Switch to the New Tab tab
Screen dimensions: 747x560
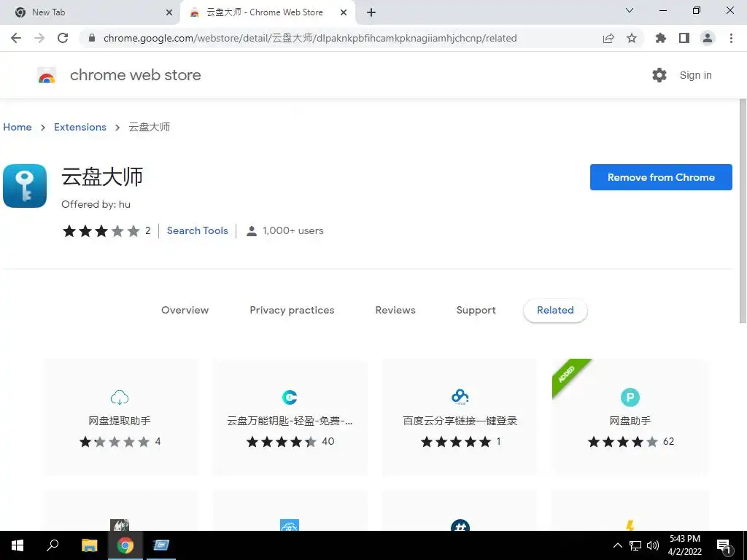click(x=90, y=12)
